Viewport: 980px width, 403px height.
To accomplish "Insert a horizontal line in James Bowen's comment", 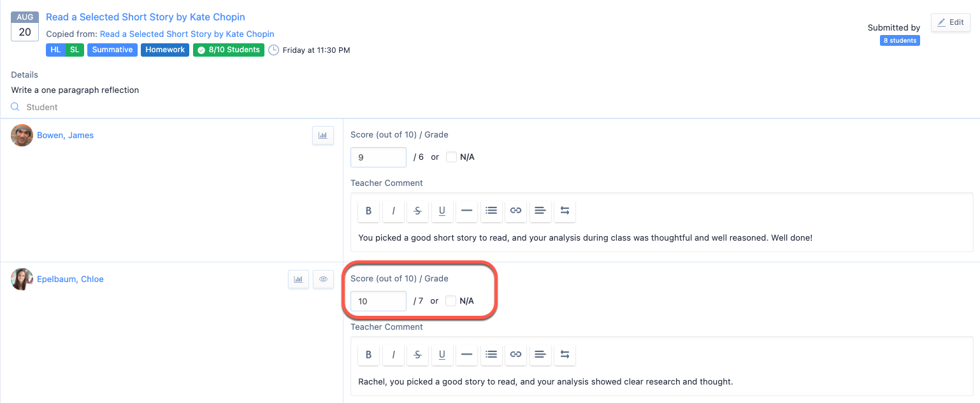I will (466, 211).
